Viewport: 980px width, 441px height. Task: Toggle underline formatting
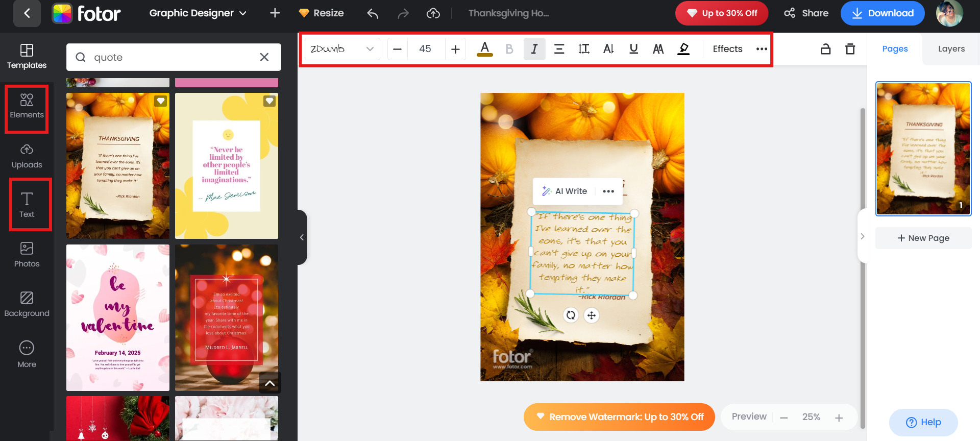pos(633,49)
